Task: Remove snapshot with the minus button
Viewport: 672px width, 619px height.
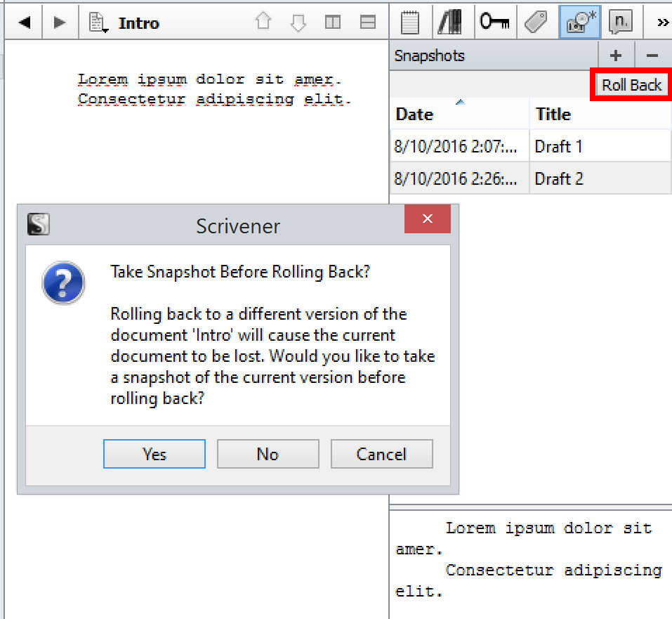Action: click(652, 56)
